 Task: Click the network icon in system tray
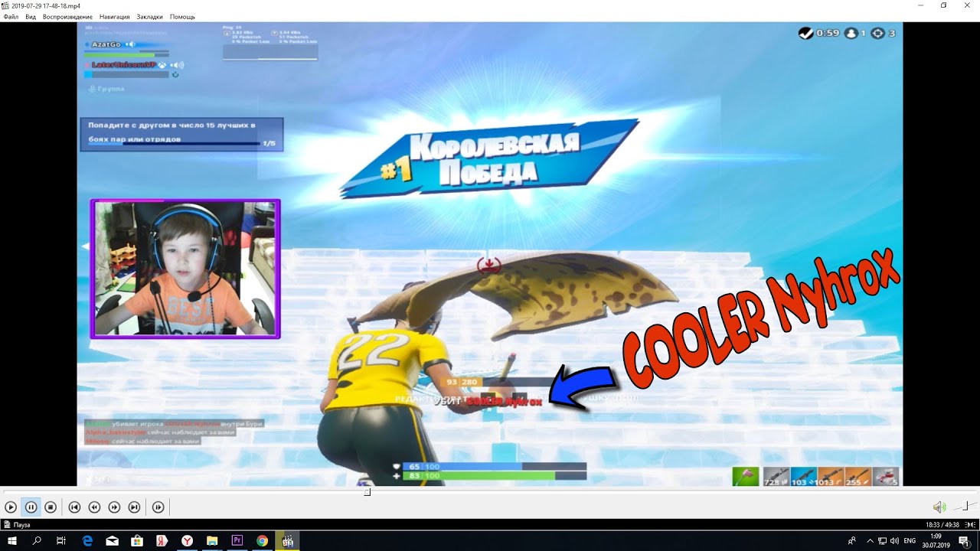point(882,541)
